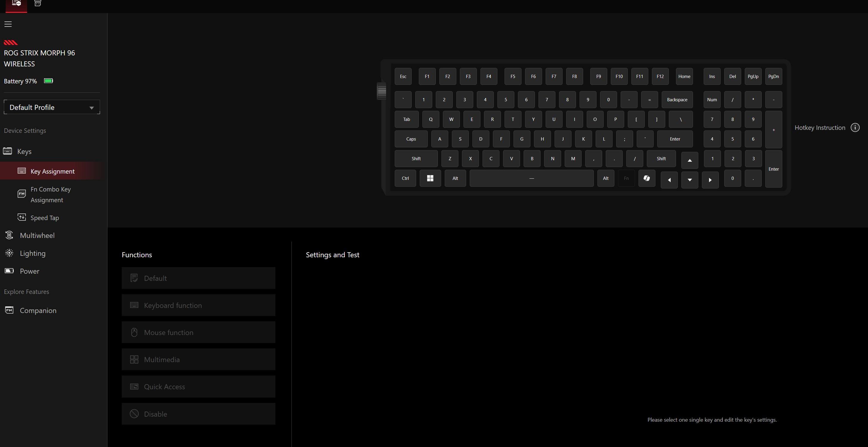Select the Keyboard function option

coord(198,306)
